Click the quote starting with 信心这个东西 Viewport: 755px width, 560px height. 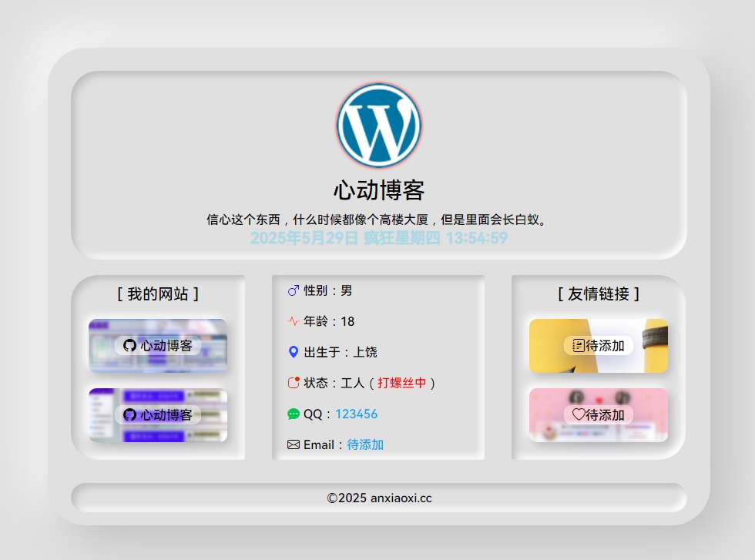pos(378,220)
